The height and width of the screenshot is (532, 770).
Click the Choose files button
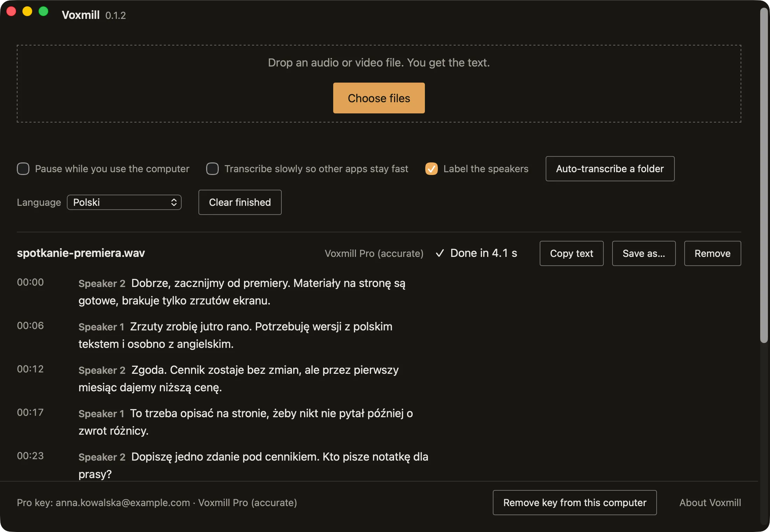click(379, 98)
